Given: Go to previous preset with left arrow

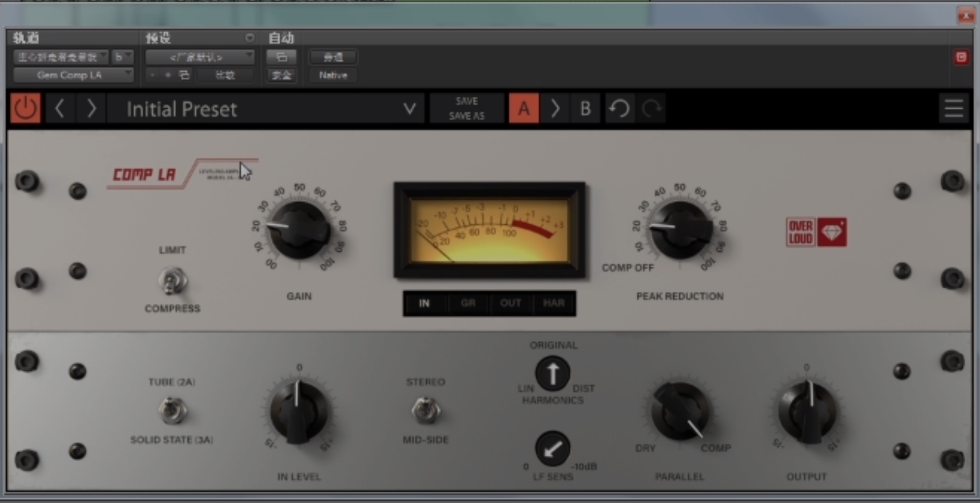Looking at the screenshot, I should (59, 108).
